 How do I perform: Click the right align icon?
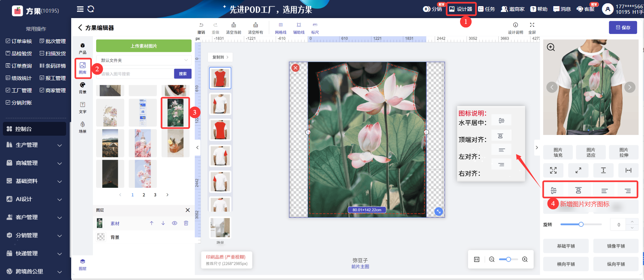point(628,191)
